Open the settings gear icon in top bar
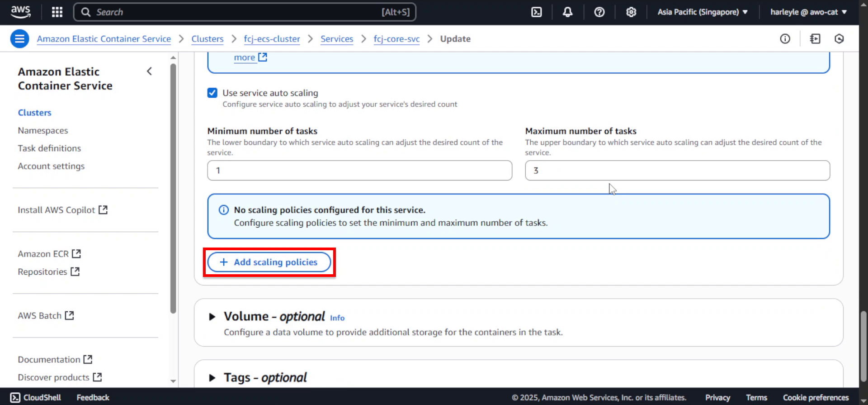The height and width of the screenshot is (405, 868). (631, 12)
